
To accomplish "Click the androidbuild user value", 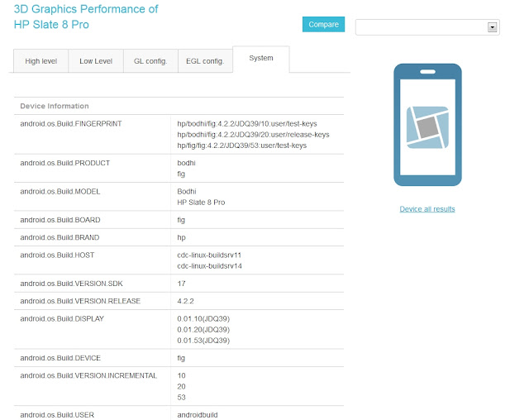I will pyautogui.click(x=198, y=415).
